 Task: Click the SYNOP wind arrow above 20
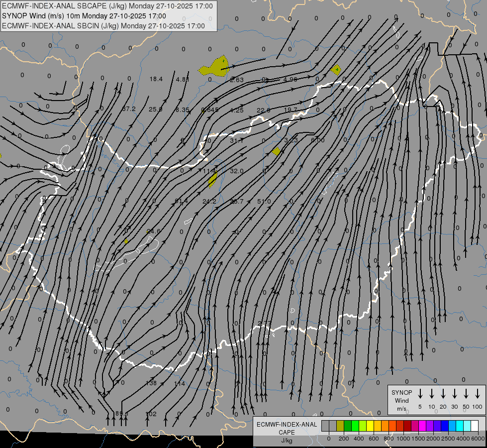[x=443, y=394]
